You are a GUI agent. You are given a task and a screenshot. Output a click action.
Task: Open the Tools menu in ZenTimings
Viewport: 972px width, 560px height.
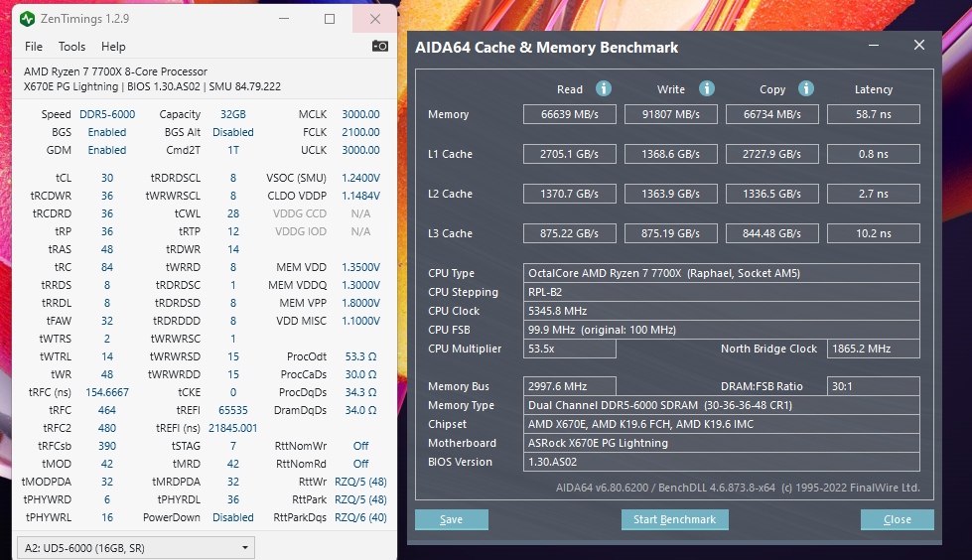[71, 47]
